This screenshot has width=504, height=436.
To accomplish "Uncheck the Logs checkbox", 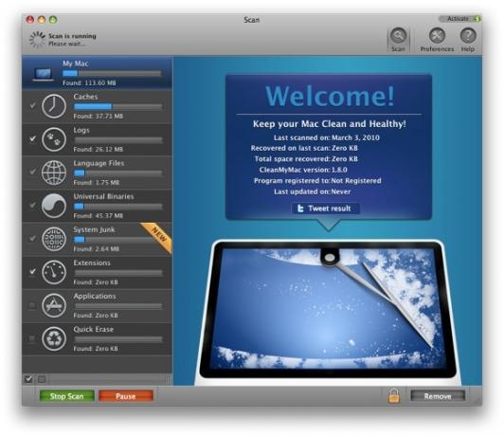I will [32, 138].
